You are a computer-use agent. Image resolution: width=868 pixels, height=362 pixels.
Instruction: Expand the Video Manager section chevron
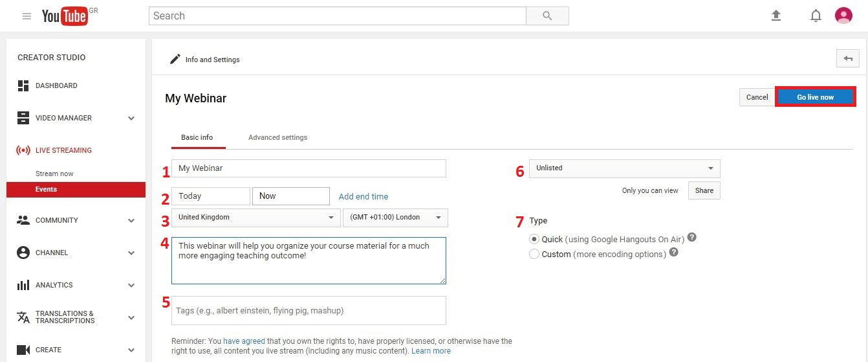coord(131,119)
